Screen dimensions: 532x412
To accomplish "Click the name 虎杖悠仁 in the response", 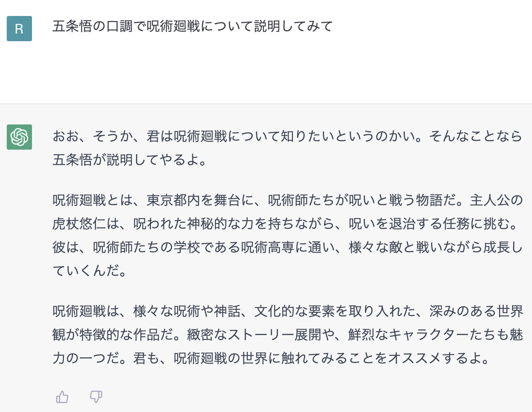I will [x=79, y=224].
